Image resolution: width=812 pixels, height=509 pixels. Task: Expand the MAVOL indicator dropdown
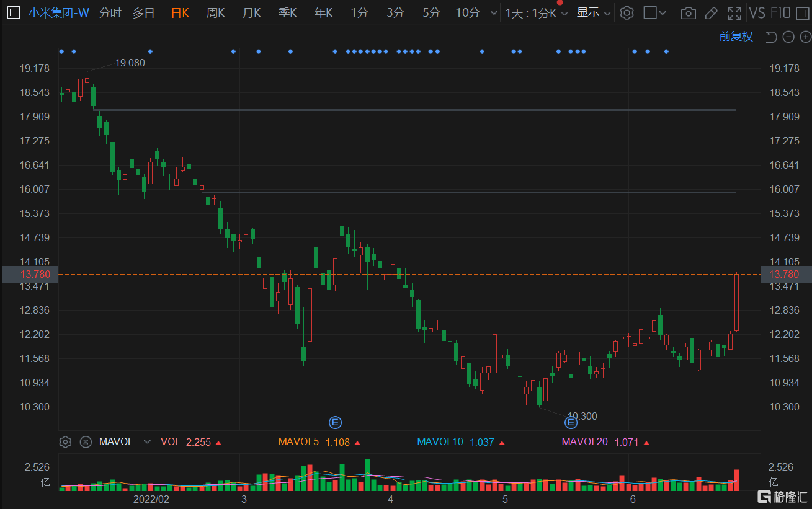coord(147,442)
